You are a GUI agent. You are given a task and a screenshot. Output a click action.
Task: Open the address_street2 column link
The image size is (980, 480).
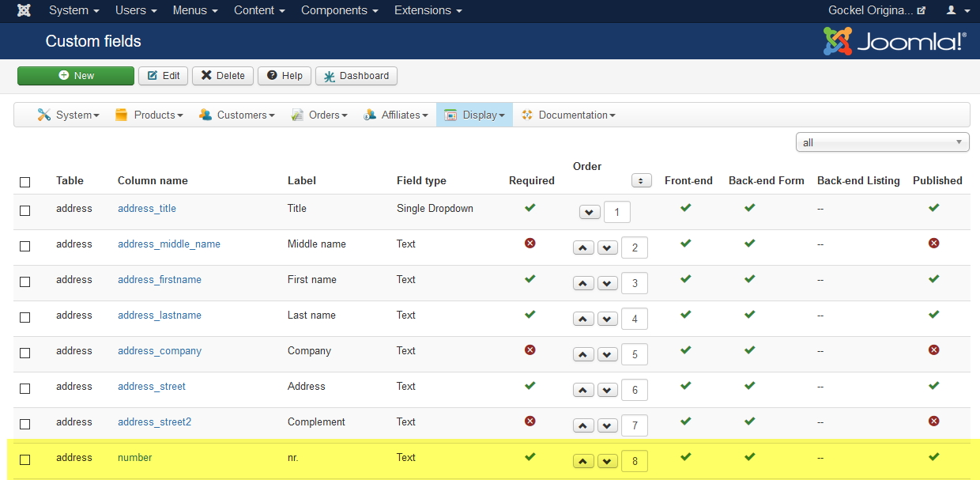pos(154,421)
